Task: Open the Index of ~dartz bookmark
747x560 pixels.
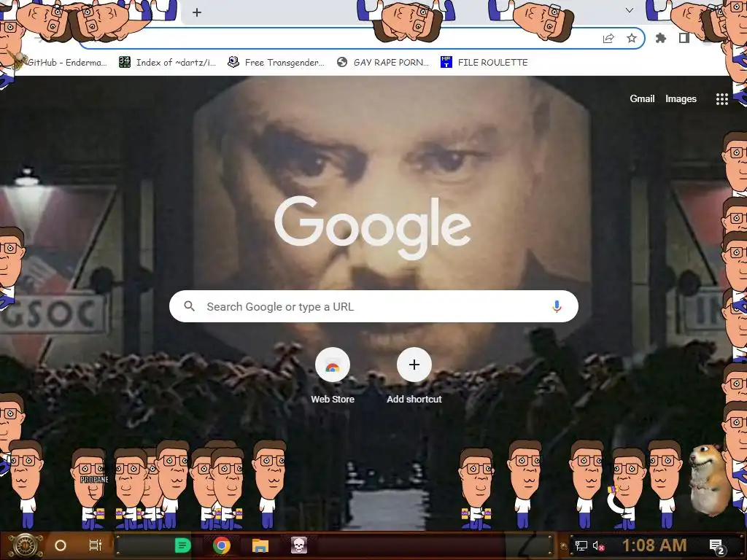Action: (x=168, y=63)
